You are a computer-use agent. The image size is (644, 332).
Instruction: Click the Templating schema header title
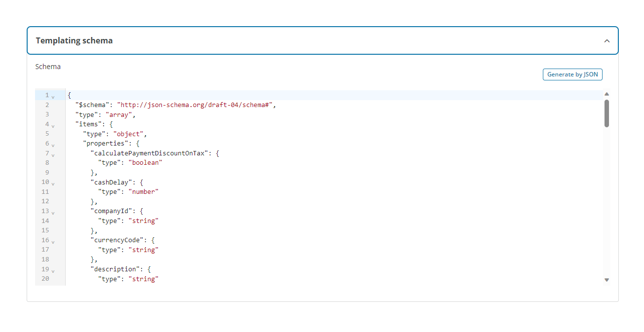pyautogui.click(x=74, y=40)
